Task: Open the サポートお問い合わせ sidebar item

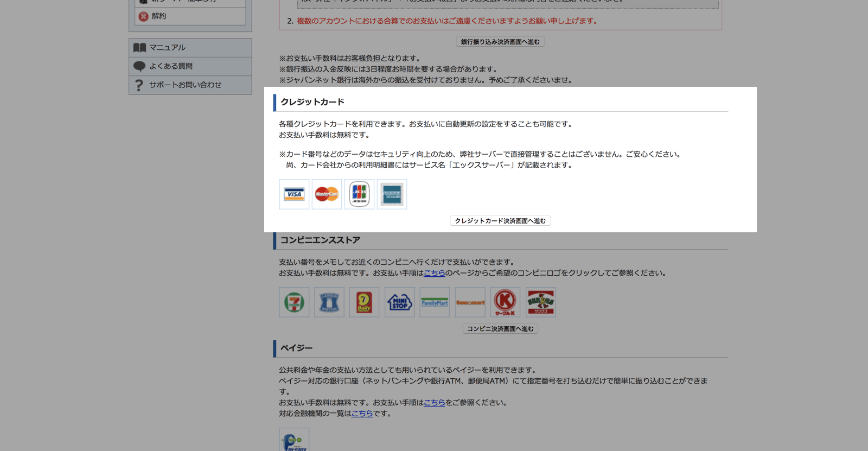Action: pos(190,85)
